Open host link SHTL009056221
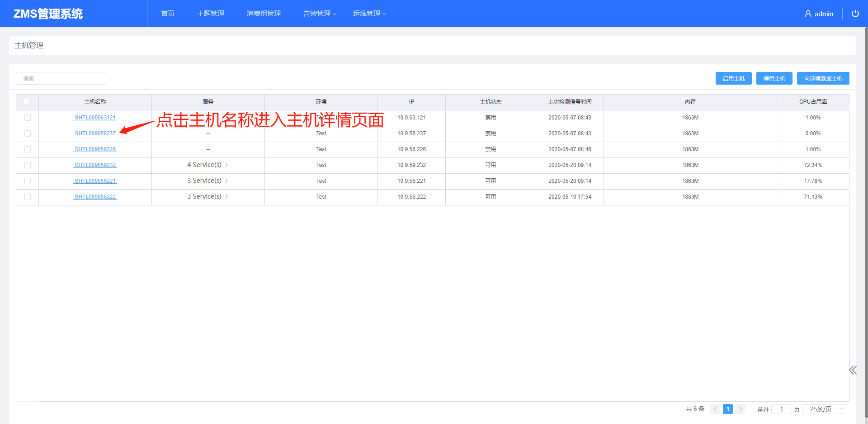 point(95,181)
